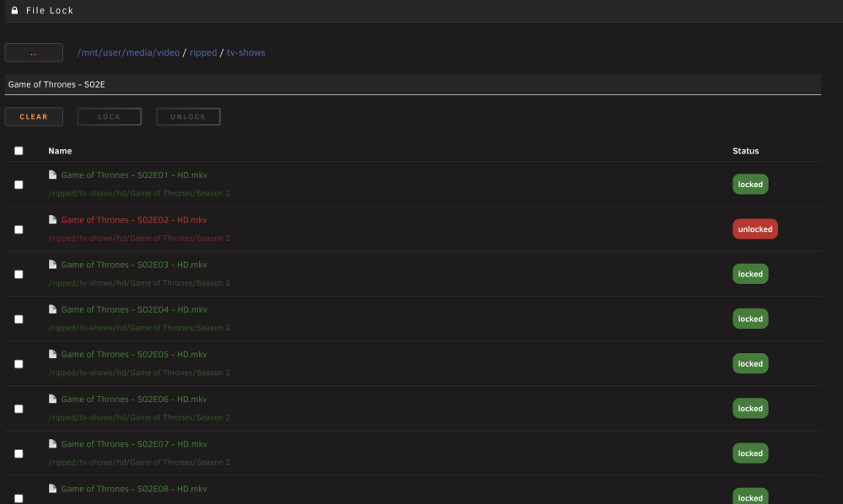Click the file icon beside S02E04

(x=52, y=309)
